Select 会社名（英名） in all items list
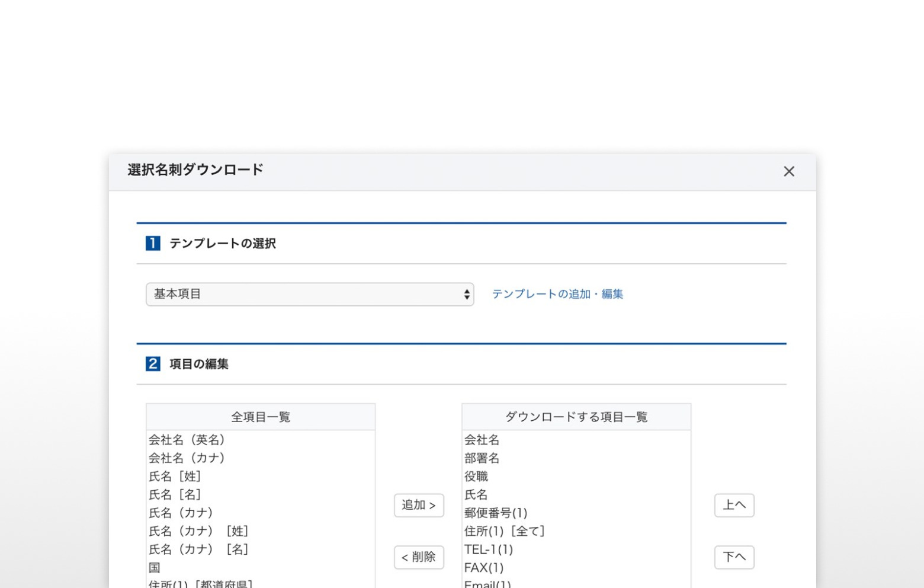Viewport: 924px width, 588px height. click(x=261, y=440)
